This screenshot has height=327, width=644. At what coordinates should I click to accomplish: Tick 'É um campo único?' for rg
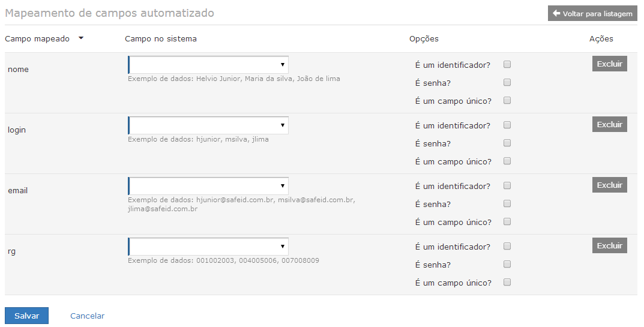pyautogui.click(x=507, y=282)
